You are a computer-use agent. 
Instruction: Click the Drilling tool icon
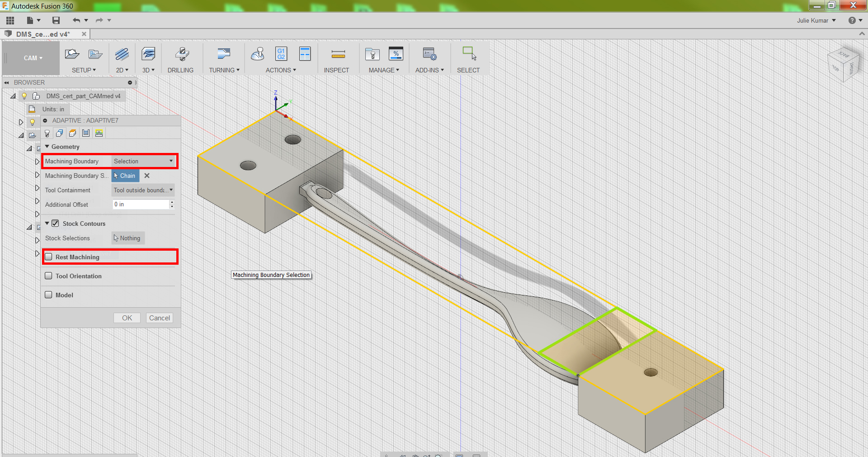click(x=182, y=54)
